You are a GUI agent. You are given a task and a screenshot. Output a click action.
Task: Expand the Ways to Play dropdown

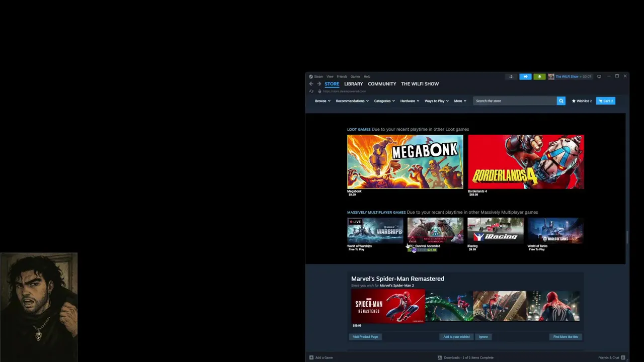point(437,101)
